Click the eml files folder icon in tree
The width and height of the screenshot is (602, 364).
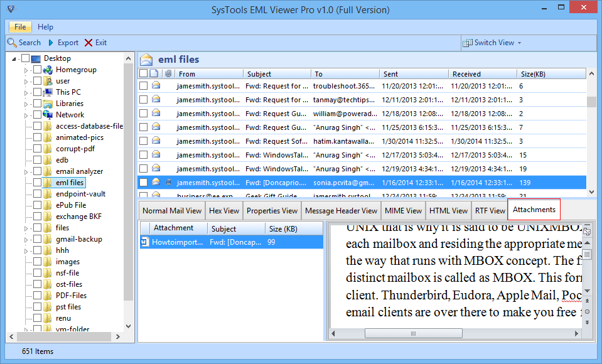pyautogui.click(x=48, y=183)
